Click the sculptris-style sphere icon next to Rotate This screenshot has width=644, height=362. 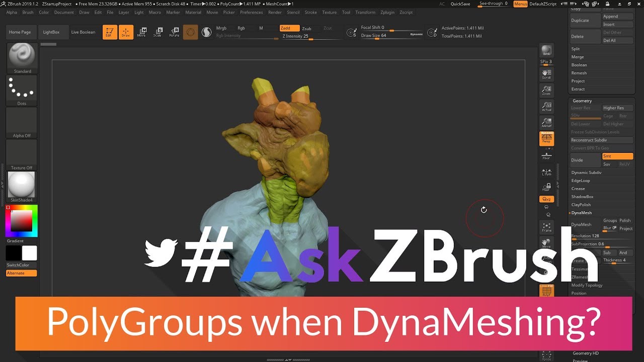click(190, 32)
